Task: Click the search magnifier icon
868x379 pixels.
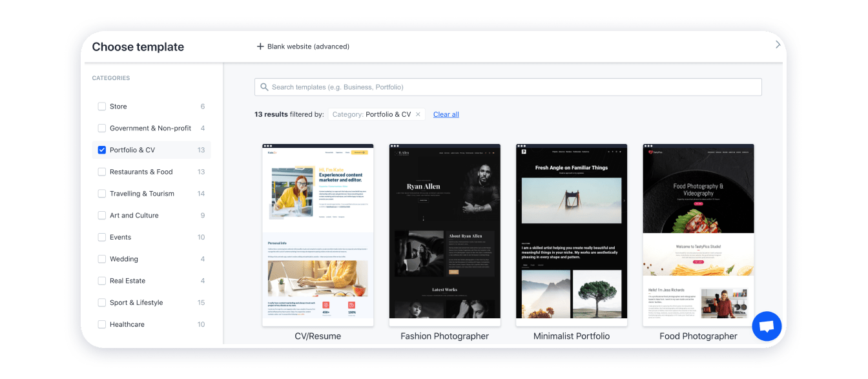Action: click(264, 87)
